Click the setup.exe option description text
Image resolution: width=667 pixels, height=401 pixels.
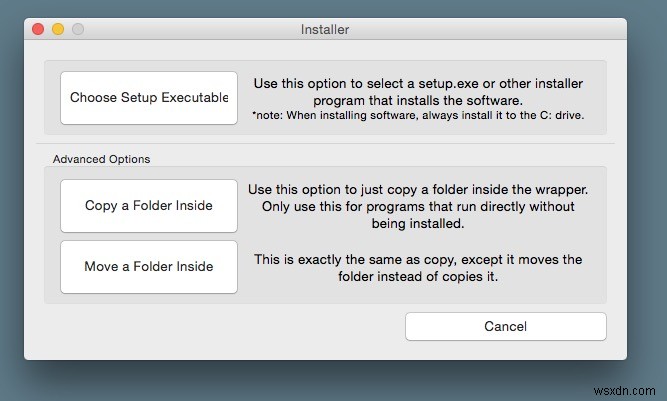417,91
